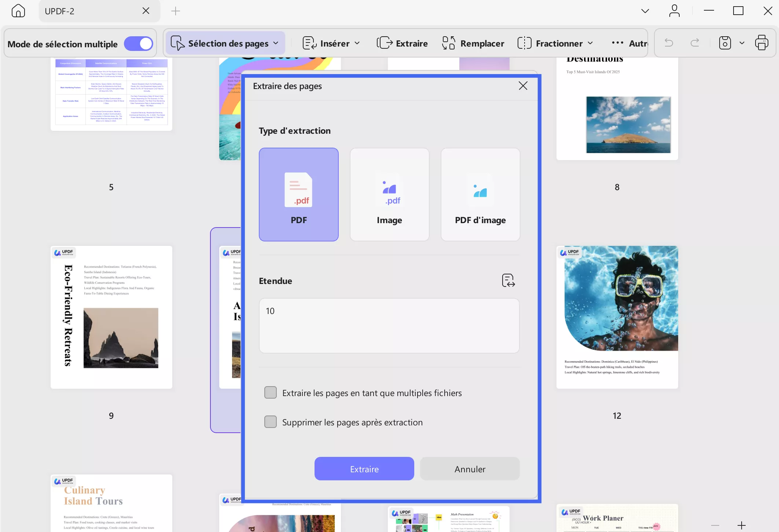This screenshot has width=779, height=532.
Task: Click the Annuler button
Action: click(x=470, y=469)
